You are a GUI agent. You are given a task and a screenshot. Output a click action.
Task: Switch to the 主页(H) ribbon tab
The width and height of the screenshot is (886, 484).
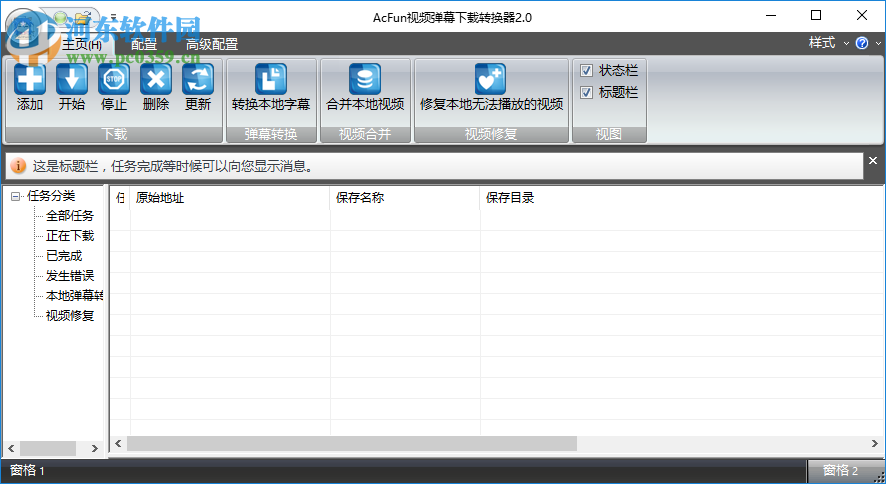81,44
